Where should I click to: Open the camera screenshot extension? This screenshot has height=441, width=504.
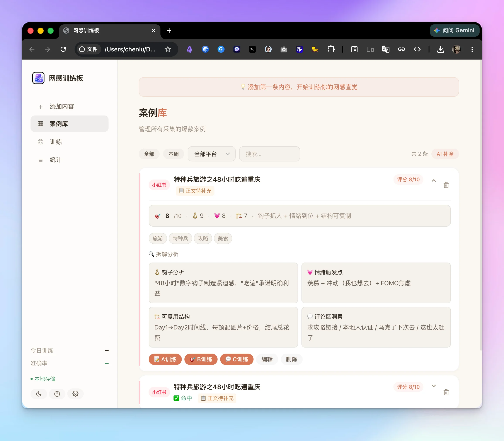[284, 49]
